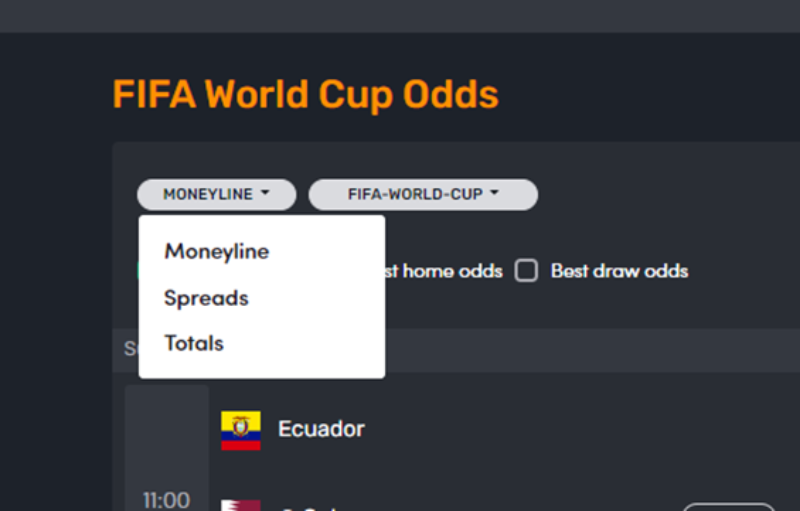Click the caret arrow beside MONEYLINE
The height and width of the screenshot is (511, 800).
pos(265,193)
